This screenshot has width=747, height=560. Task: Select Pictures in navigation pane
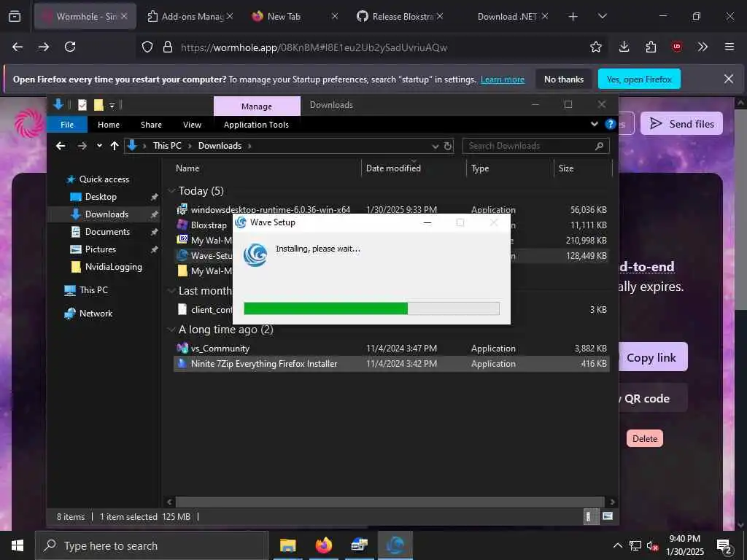(x=100, y=249)
